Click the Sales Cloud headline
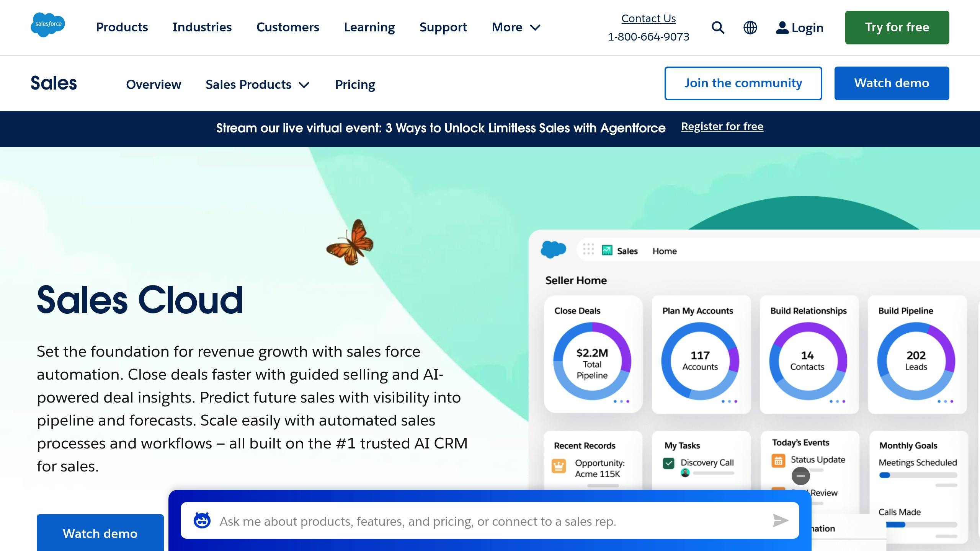 click(x=140, y=300)
